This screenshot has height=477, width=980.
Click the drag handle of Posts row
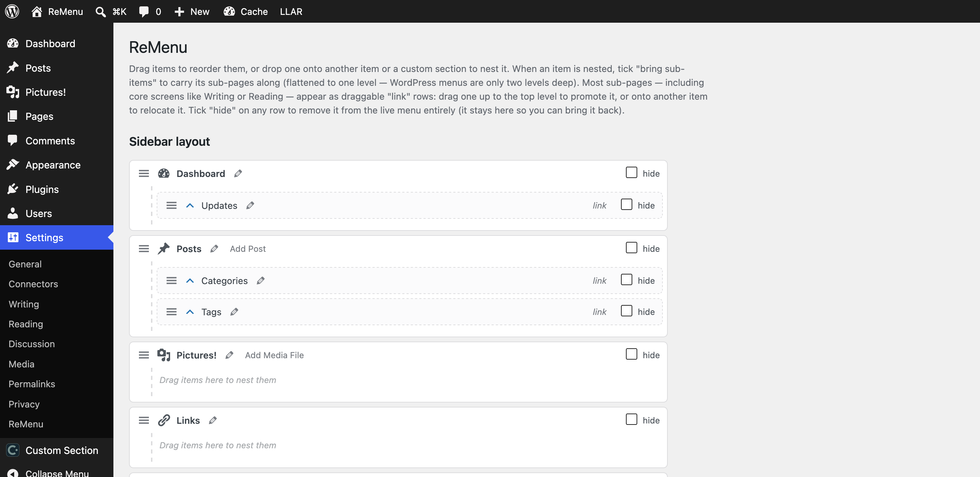pyautogui.click(x=144, y=249)
